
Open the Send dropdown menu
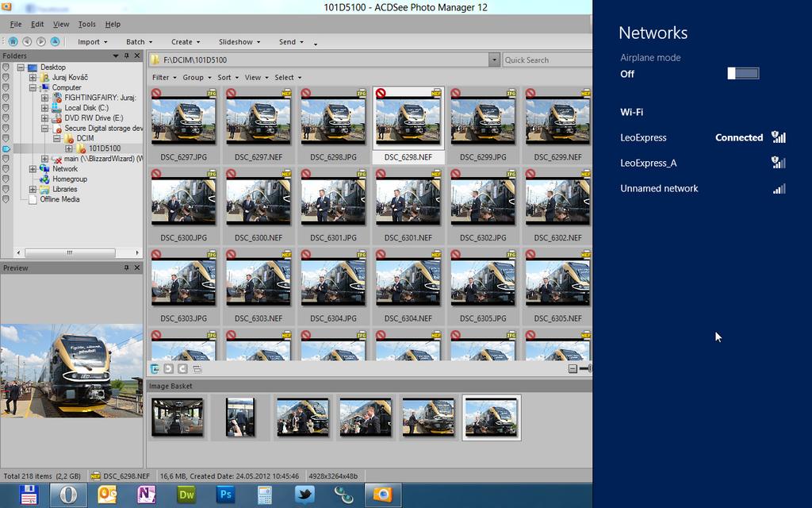pyautogui.click(x=291, y=42)
